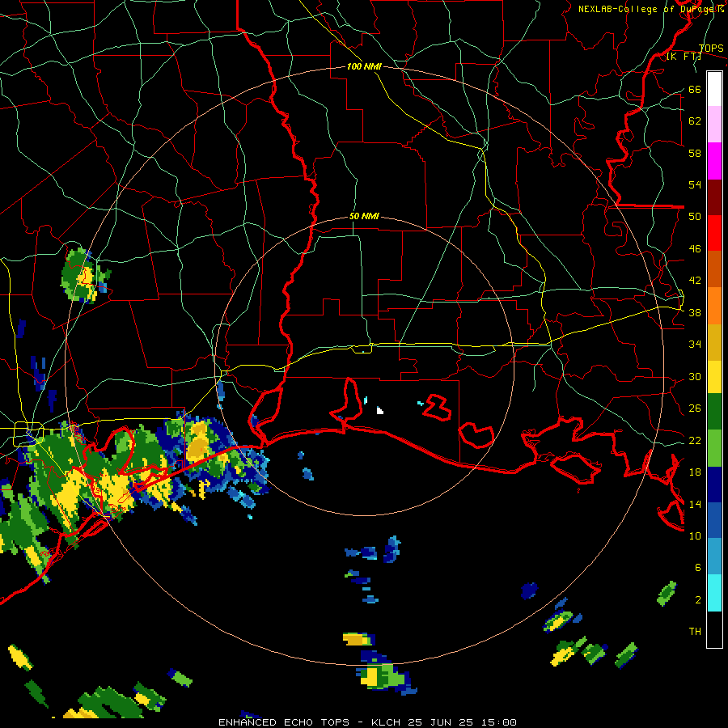Click the 100 NMI range ring label
Image resolution: width=728 pixels, height=728 pixels.
click(364, 66)
